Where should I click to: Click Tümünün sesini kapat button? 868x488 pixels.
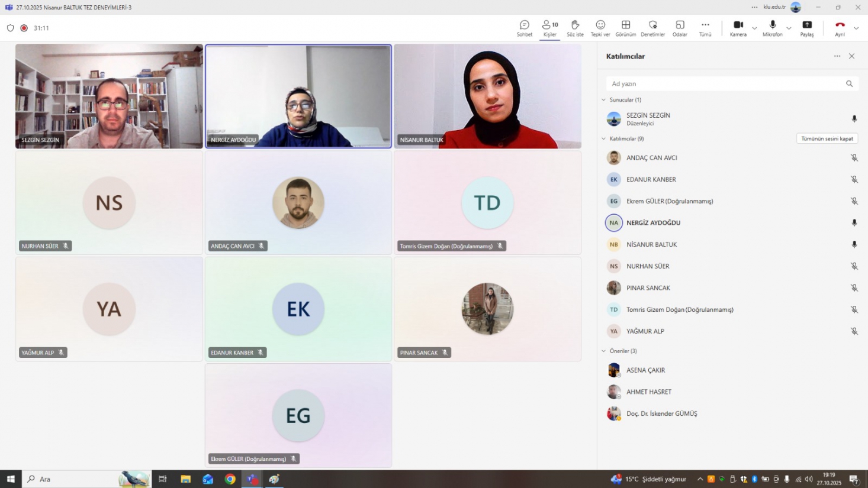click(827, 138)
